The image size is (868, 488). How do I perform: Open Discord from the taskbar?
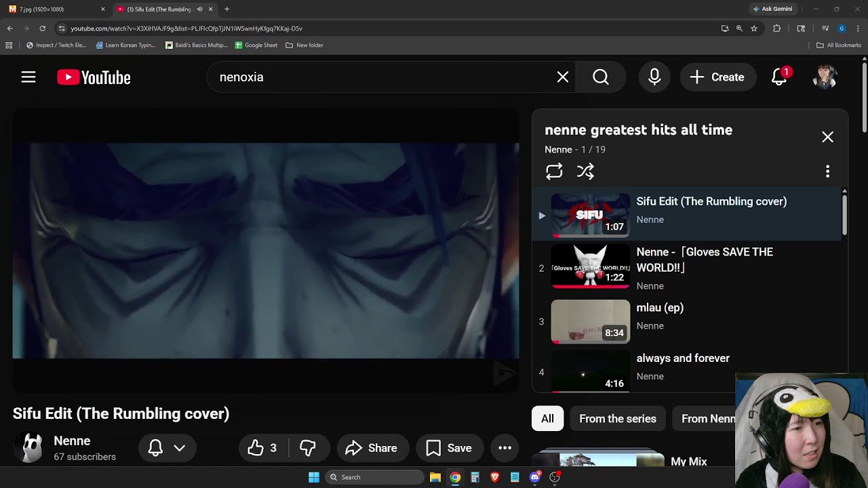coord(534,477)
